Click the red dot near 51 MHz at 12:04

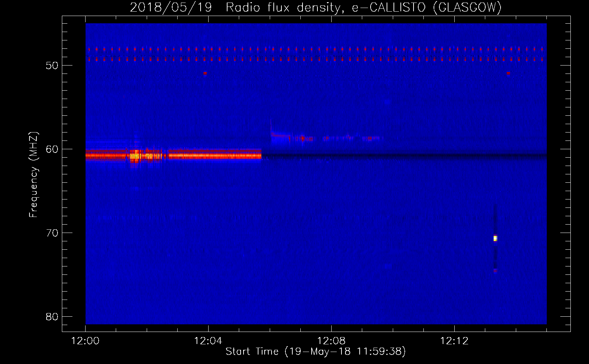click(205, 73)
